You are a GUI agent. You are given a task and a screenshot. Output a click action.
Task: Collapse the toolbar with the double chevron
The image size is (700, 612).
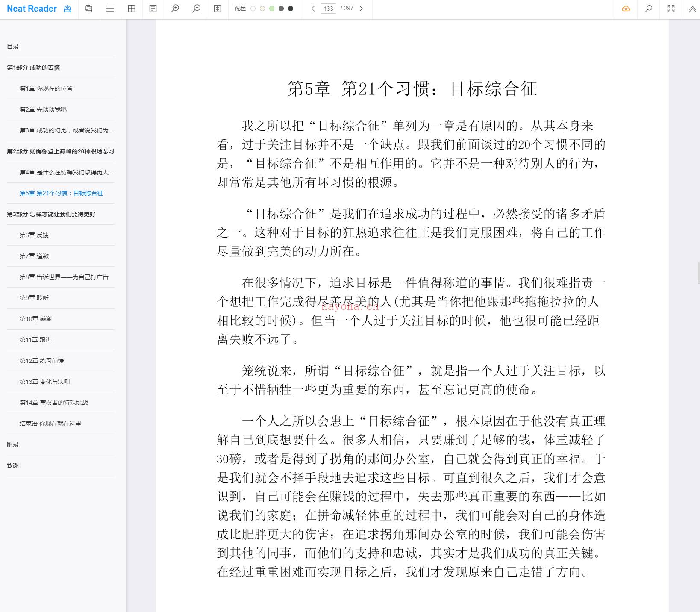click(x=693, y=9)
